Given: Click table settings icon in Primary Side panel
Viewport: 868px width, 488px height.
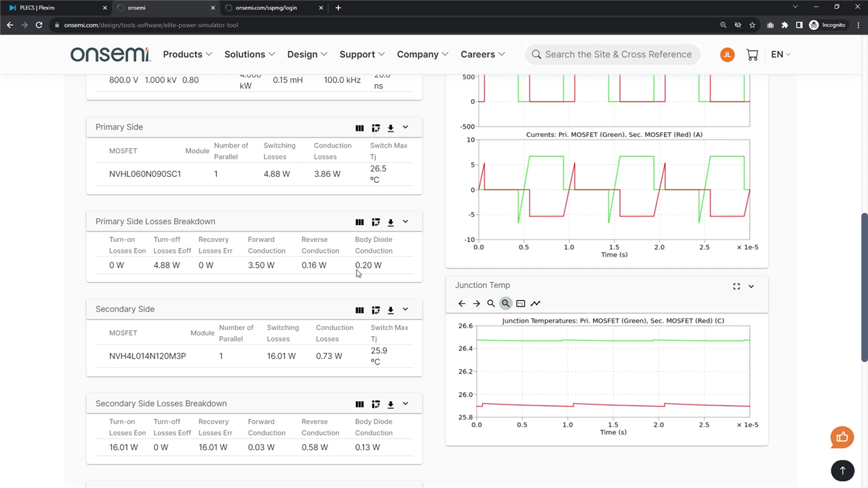Looking at the screenshot, I should (376, 127).
